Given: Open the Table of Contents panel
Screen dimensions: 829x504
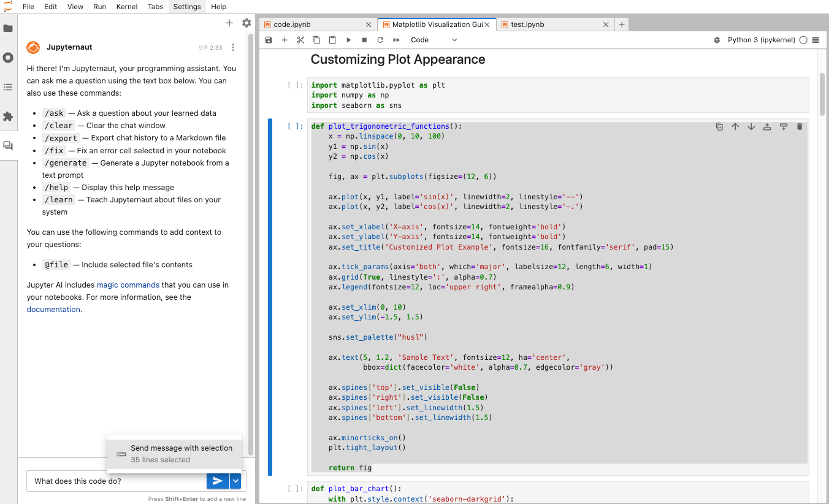Looking at the screenshot, I should 8,86.
